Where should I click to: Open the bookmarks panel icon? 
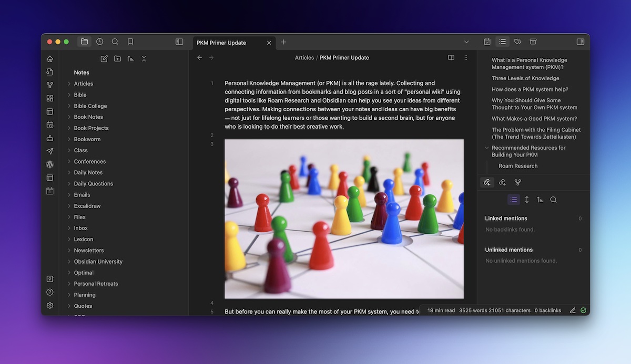pyautogui.click(x=130, y=42)
